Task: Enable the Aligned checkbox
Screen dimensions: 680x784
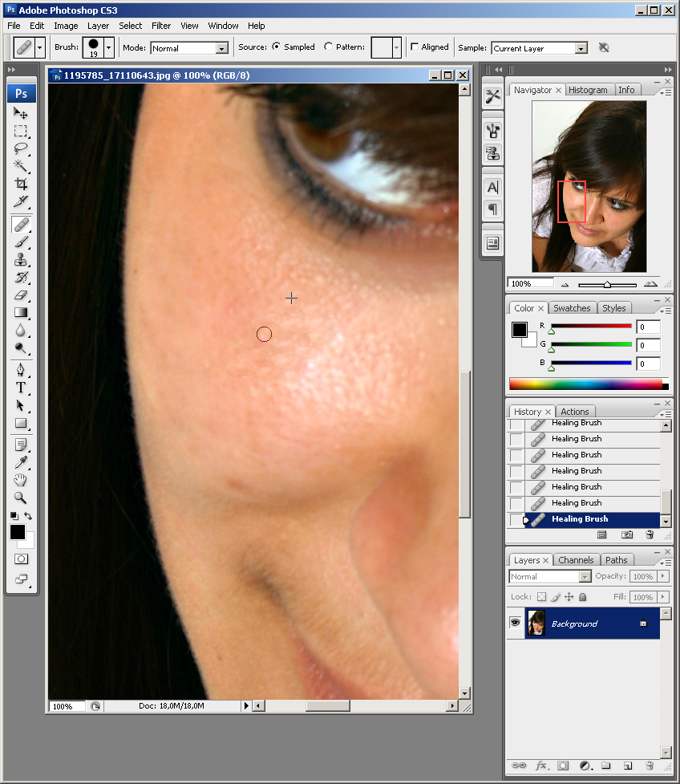Action: click(414, 47)
